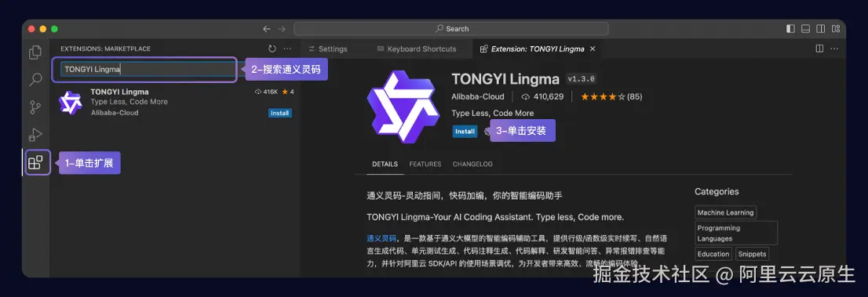Image resolution: width=868 pixels, height=297 pixels.
Task: Follow the 通义灵码 hyperlink in the description
Action: coord(381,238)
